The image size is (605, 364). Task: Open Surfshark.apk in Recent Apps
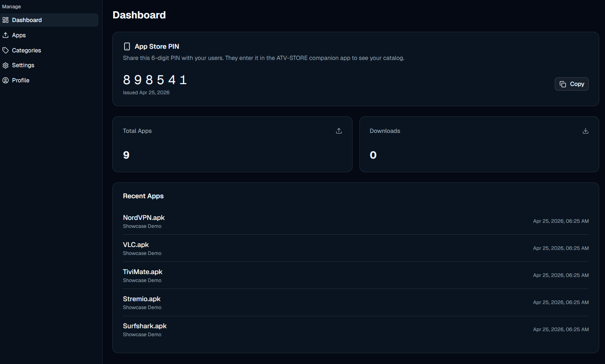point(145,326)
